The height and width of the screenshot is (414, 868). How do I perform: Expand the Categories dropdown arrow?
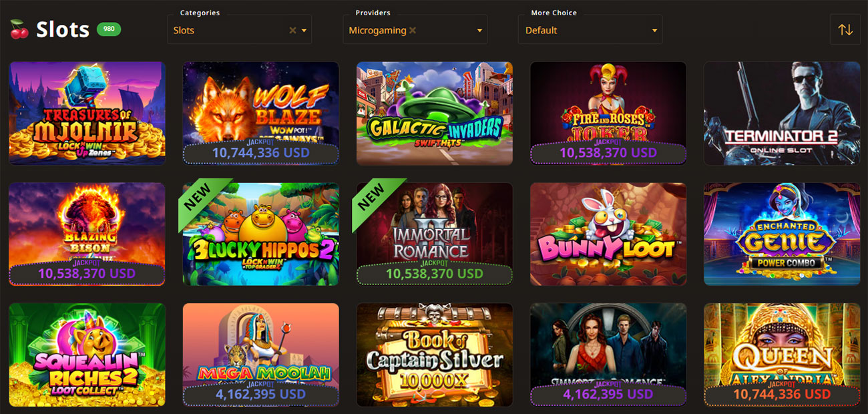(x=304, y=31)
